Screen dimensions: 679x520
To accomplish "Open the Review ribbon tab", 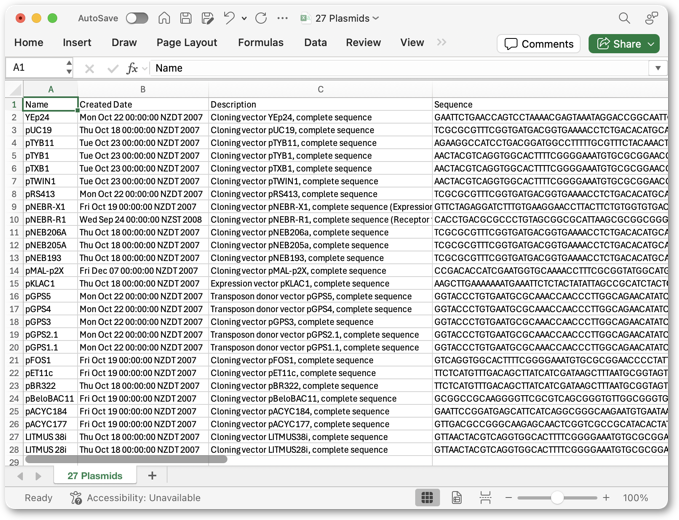I will [x=363, y=42].
